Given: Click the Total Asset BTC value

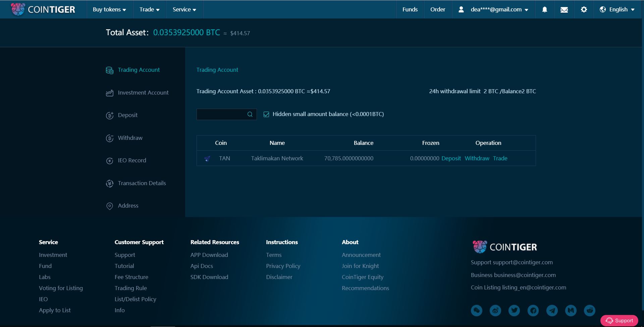Looking at the screenshot, I should click(x=186, y=33).
